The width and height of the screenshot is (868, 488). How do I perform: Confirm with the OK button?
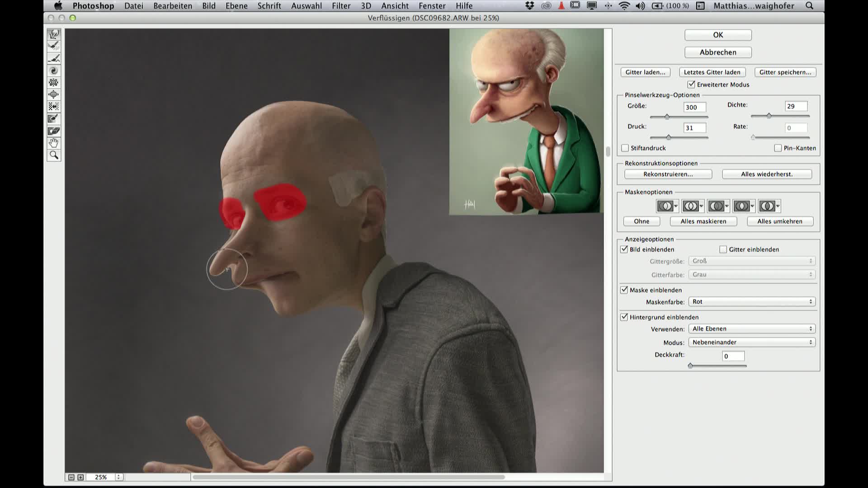[718, 35]
